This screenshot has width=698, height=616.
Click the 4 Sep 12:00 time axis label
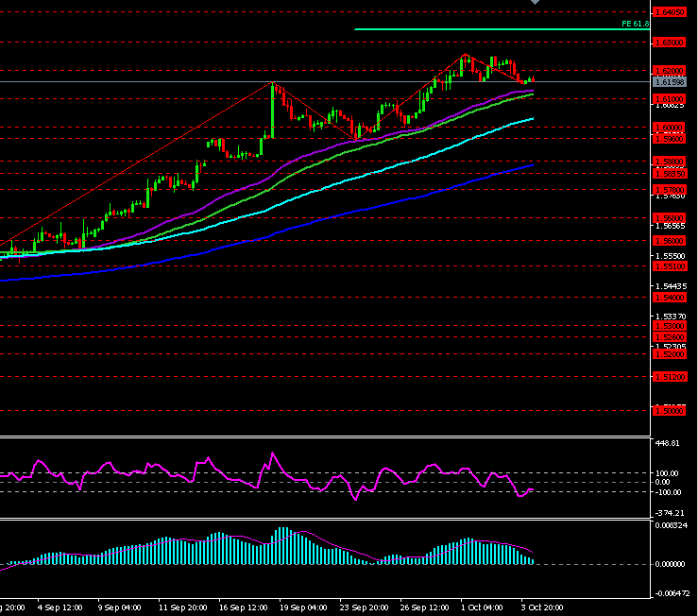pyautogui.click(x=60, y=607)
